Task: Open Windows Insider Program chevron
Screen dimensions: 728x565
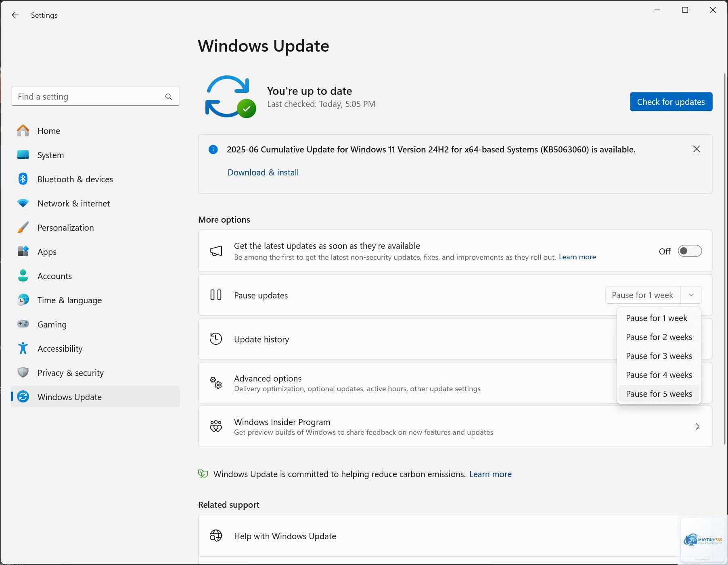Action: [698, 426]
